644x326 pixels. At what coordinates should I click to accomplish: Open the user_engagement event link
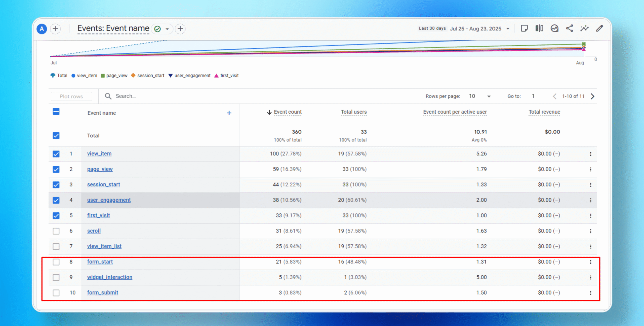pos(109,200)
